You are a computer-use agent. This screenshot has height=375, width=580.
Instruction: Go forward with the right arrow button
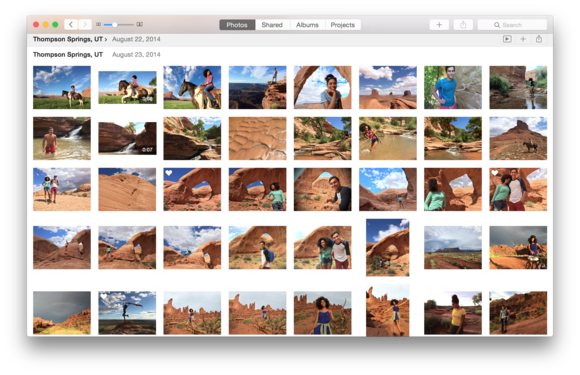tap(85, 25)
